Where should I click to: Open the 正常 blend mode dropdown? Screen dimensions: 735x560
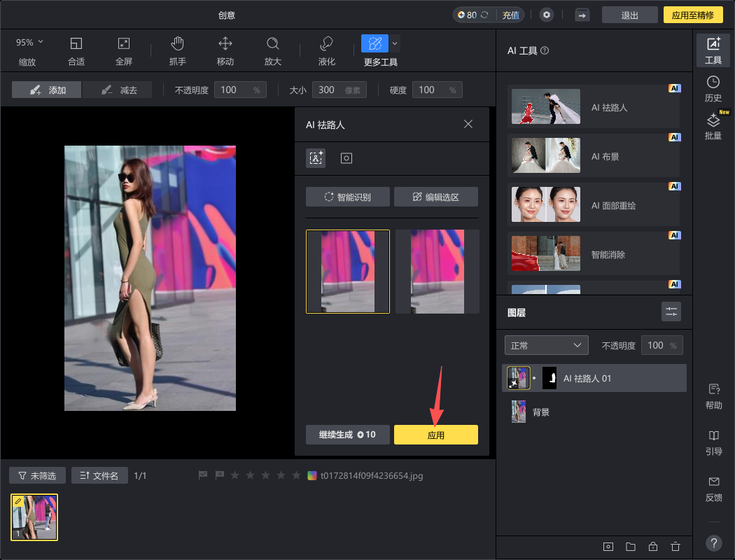[546, 345]
